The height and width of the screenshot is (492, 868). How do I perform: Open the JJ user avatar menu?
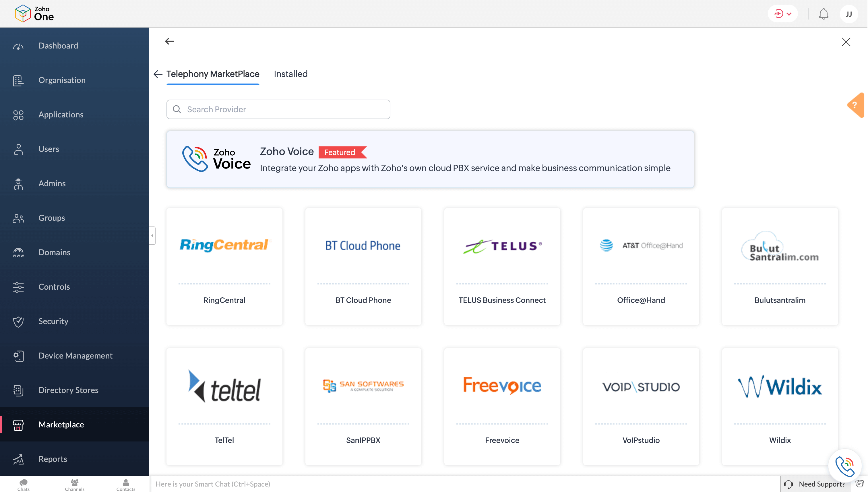848,14
